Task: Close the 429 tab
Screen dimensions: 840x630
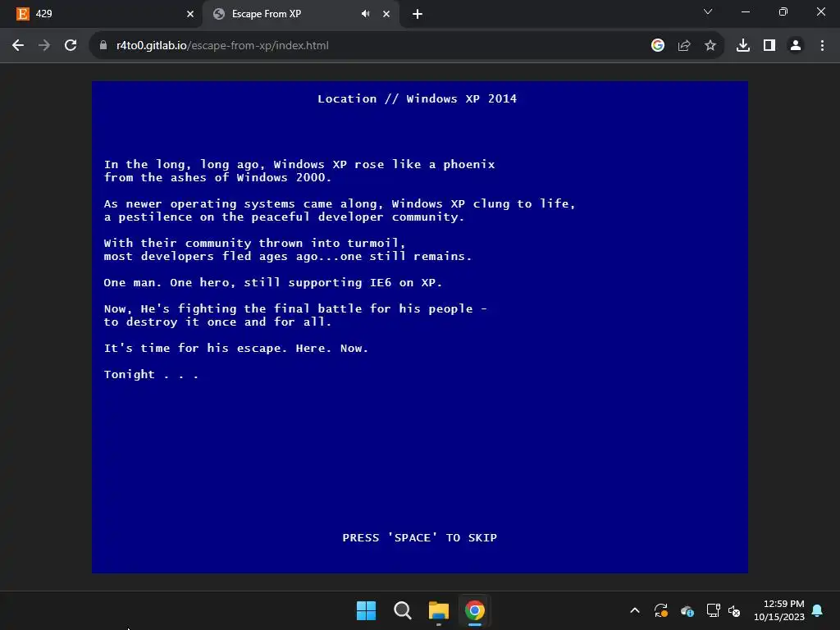Action: pos(190,14)
